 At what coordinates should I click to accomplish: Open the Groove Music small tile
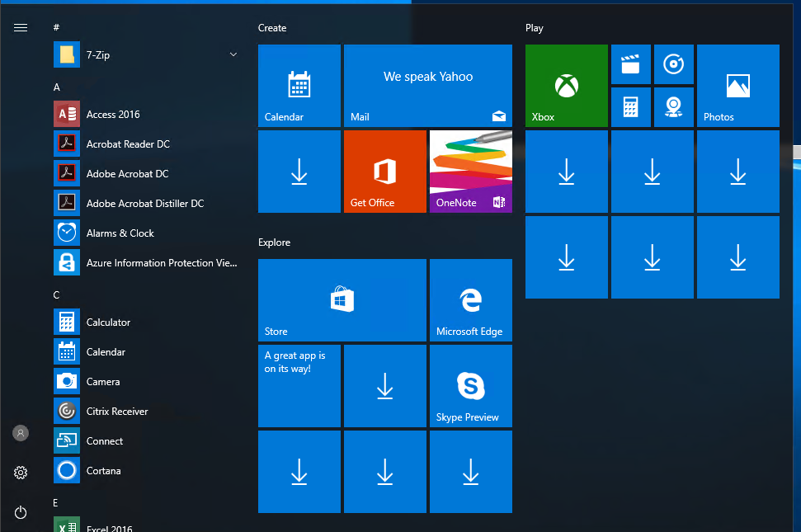point(673,64)
